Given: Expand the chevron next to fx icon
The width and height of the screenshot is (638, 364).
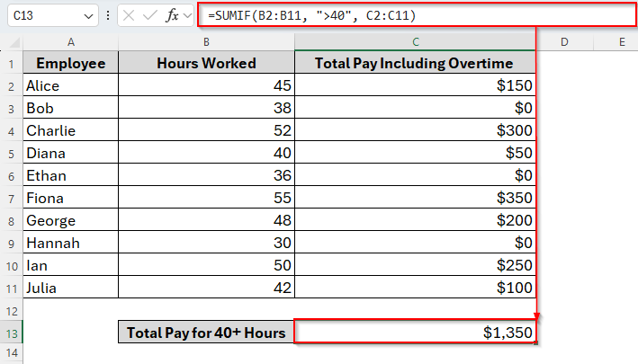Looking at the screenshot, I should (188, 16).
